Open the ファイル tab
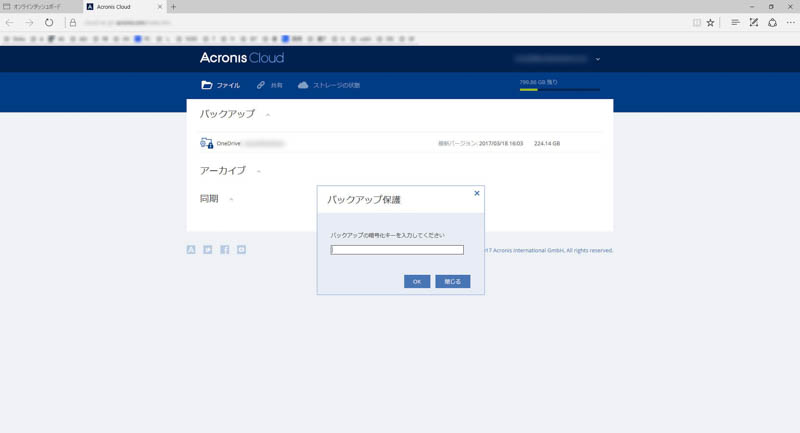 220,85
